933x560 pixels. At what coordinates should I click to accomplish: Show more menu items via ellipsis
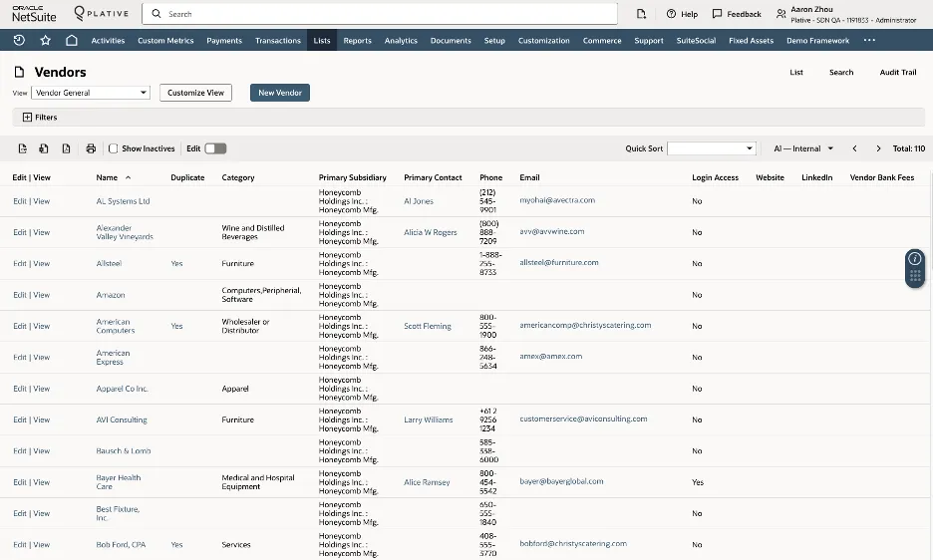(869, 41)
